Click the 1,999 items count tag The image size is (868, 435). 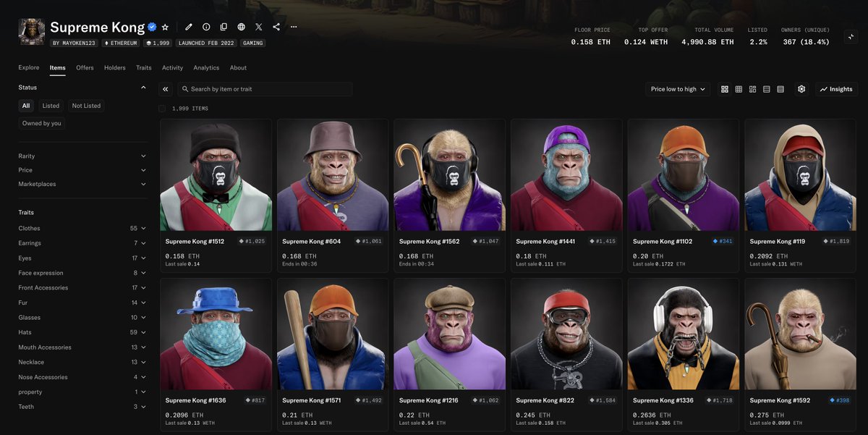158,43
